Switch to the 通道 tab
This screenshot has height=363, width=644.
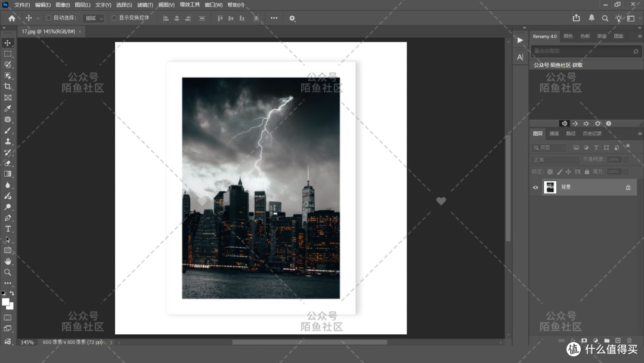coord(554,134)
